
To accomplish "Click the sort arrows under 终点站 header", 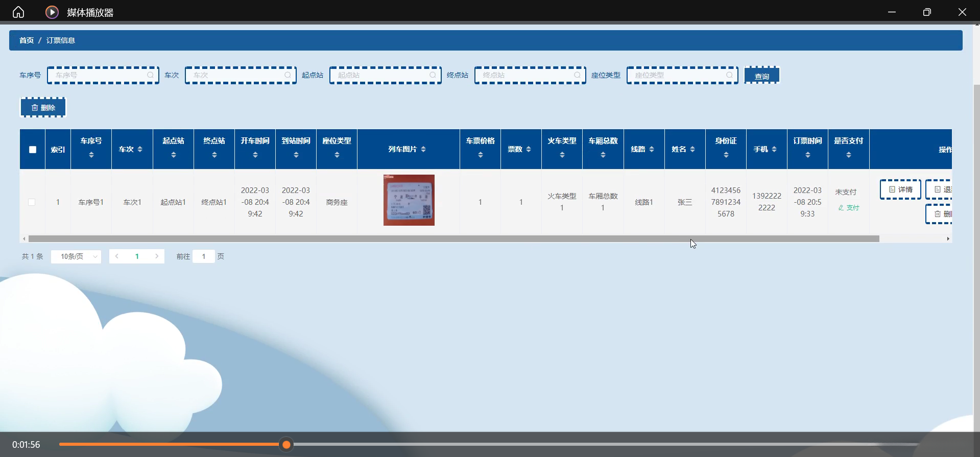I will pyautogui.click(x=214, y=155).
